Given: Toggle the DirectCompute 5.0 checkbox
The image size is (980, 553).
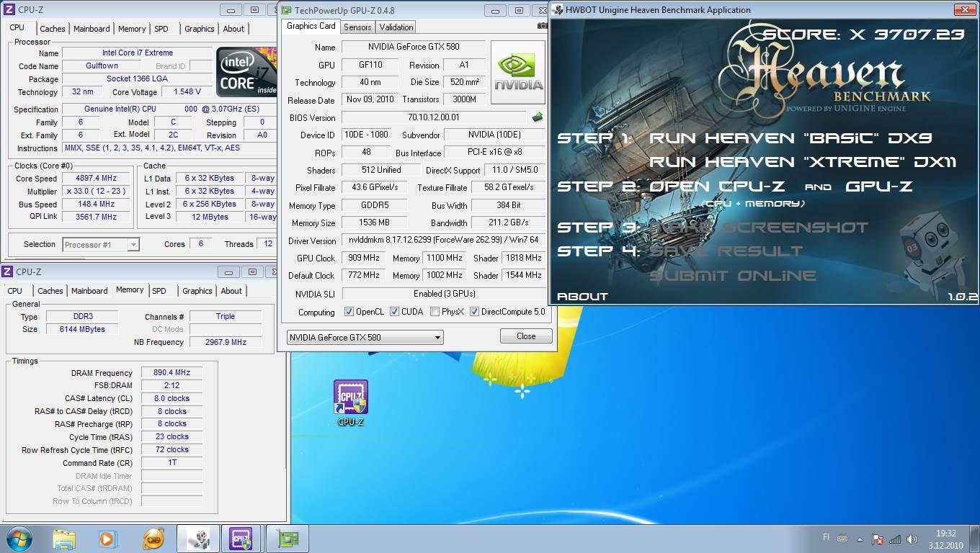Looking at the screenshot, I should pos(474,312).
